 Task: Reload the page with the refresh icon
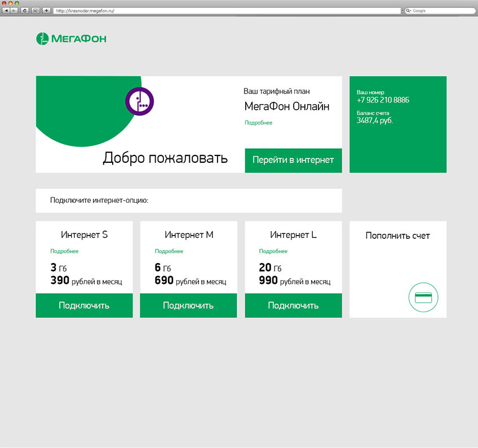click(25, 11)
